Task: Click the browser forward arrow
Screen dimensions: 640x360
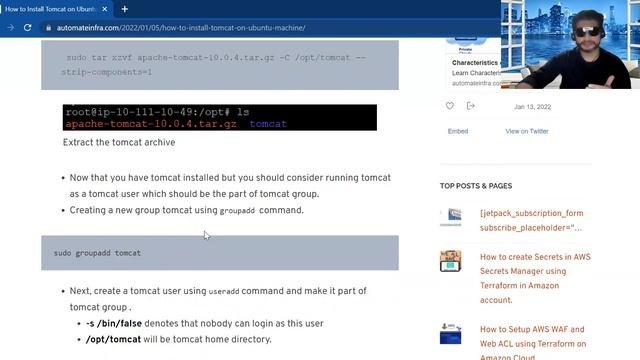Action: pos(11,27)
